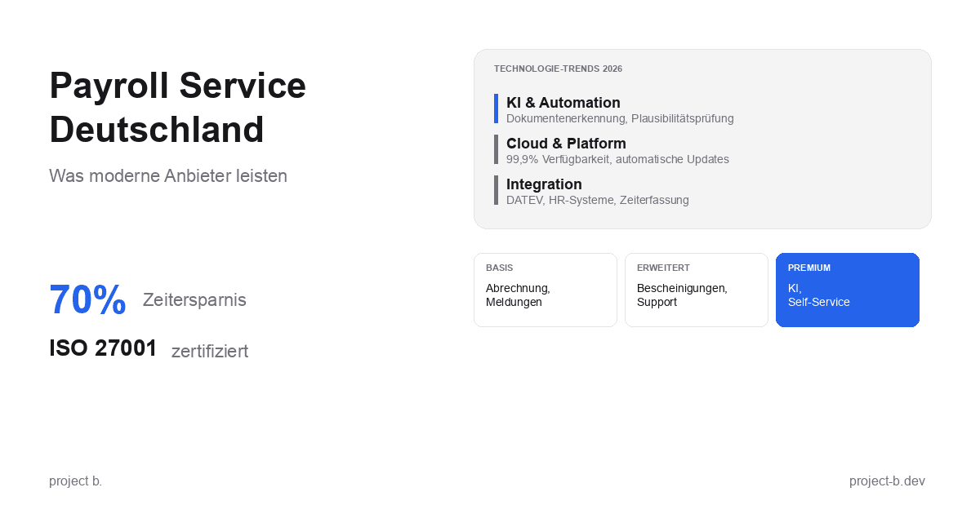Click the ISO 27001 badge

coord(103,348)
